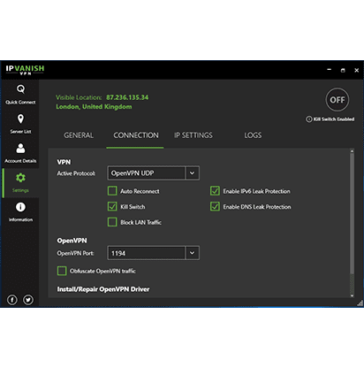Viewport: 364px width, 368px height.
Task: Click the scrollbar up arrow
Action: (x=352, y=151)
